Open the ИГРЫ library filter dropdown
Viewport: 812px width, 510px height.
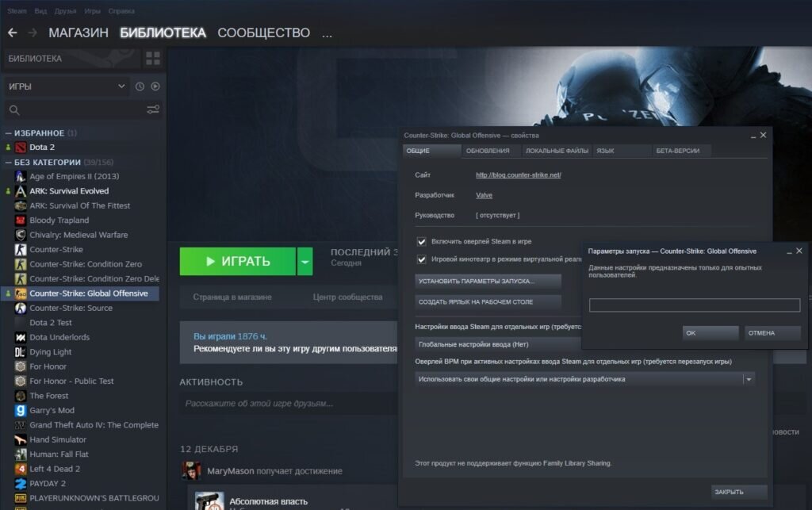(67, 86)
